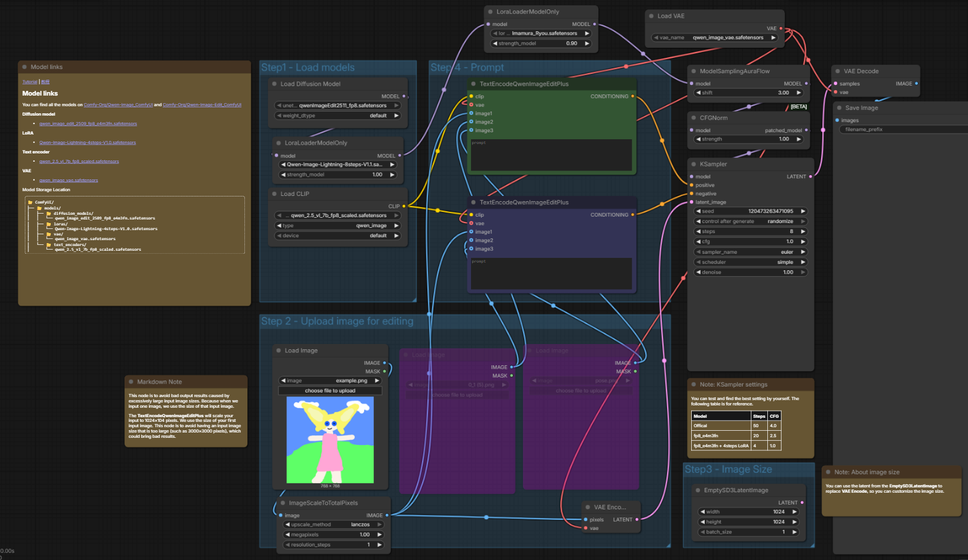
Task: Open the upscale_method lanczos dropdown
Action: coord(334,525)
